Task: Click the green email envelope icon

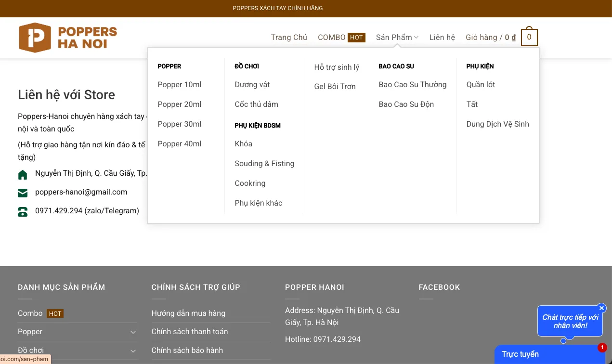Action: [23, 193]
